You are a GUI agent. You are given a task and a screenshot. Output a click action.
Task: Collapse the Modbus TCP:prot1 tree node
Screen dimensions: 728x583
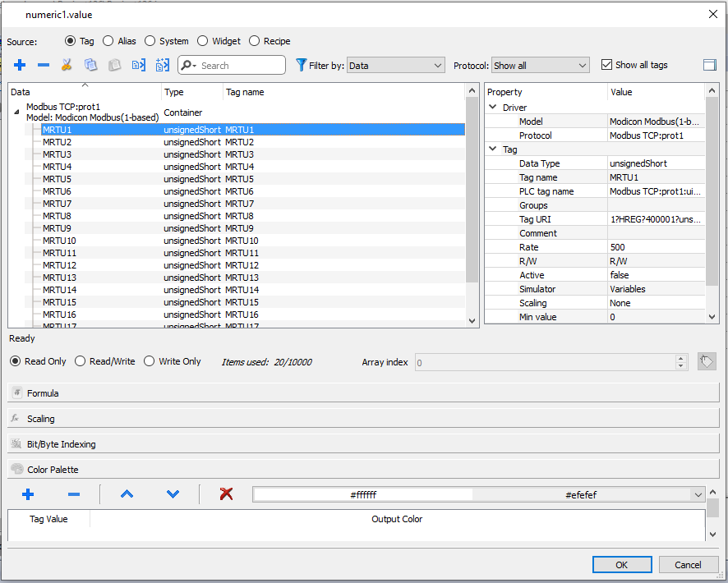(16, 112)
